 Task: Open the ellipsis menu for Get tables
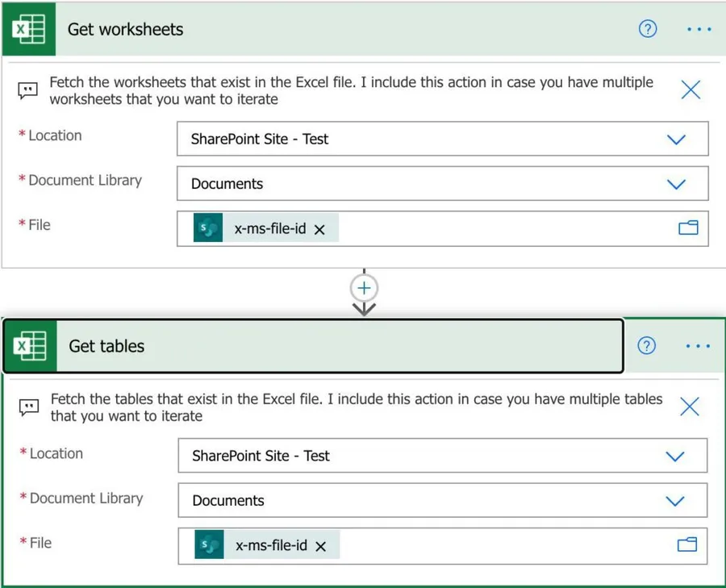pyautogui.click(x=698, y=346)
